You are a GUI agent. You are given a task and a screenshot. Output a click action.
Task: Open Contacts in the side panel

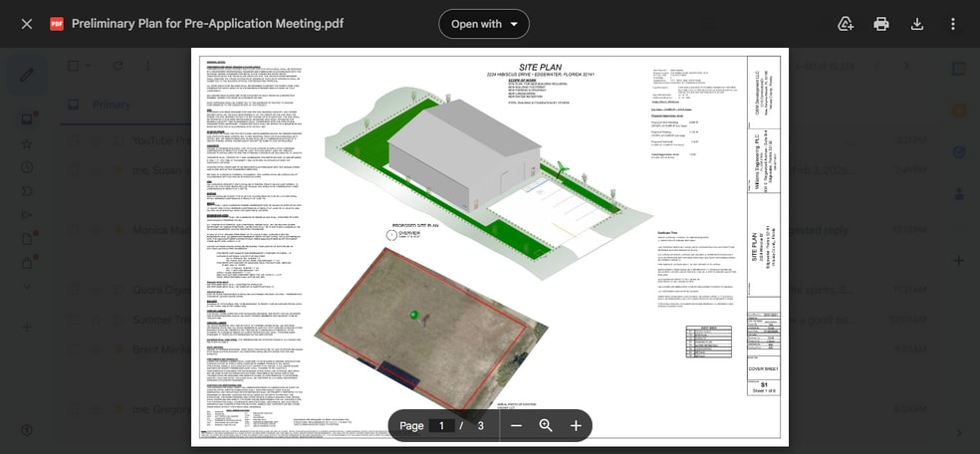point(958,194)
